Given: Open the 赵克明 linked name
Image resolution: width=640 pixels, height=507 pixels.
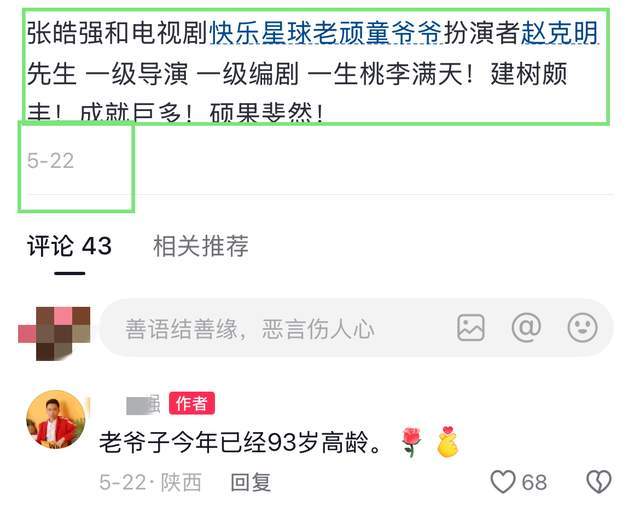Looking at the screenshot, I should pyautogui.click(x=560, y=33).
